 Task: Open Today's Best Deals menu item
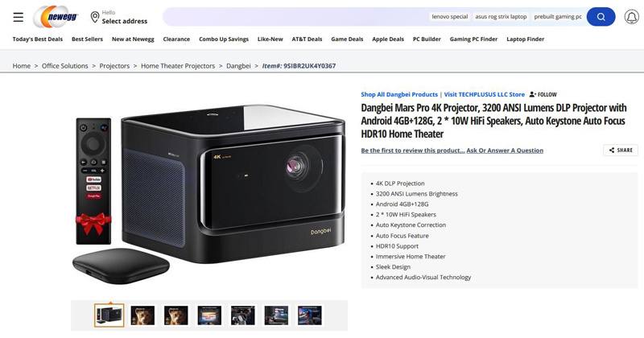(37, 39)
